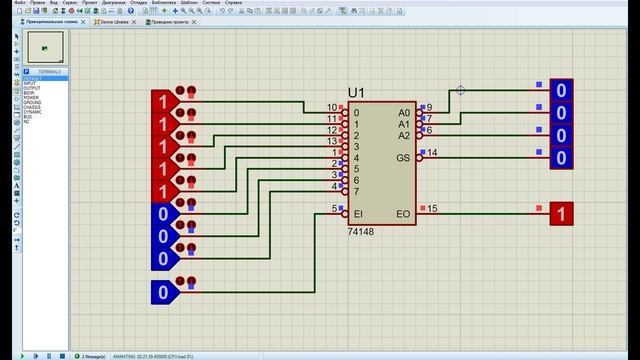The image size is (640, 360).
Task: Toggle logic state wired to input 3
Action: pyautogui.click(x=165, y=169)
